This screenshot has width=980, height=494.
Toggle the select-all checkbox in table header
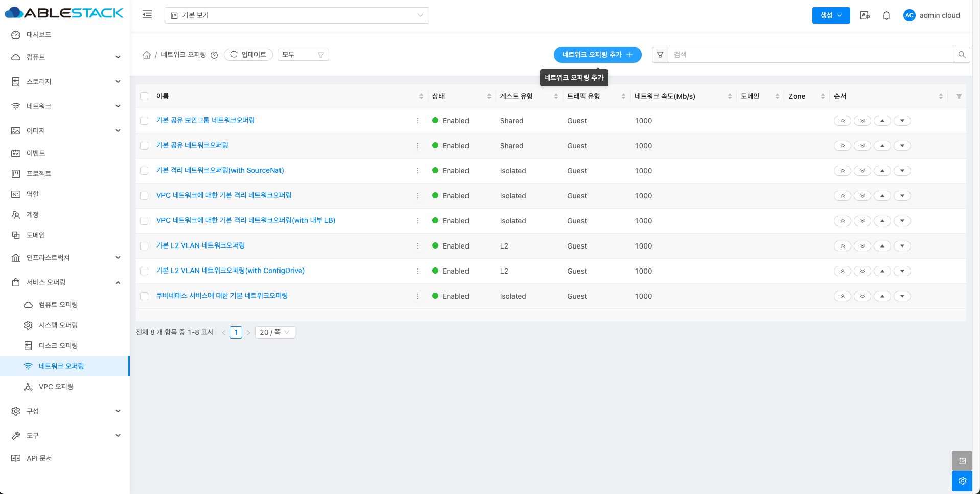click(144, 96)
